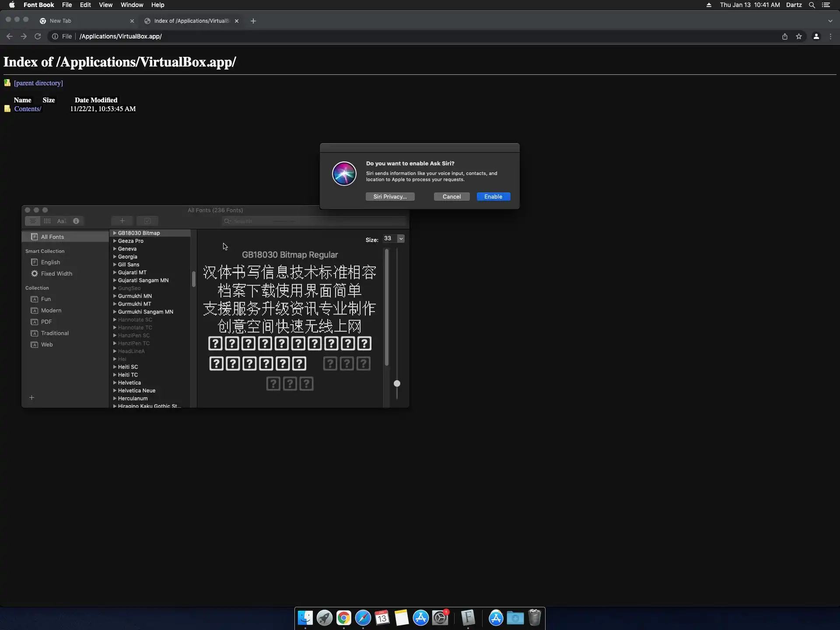840x630 pixels.
Task: Open the font Size dropdown
Action: [401, 239]
